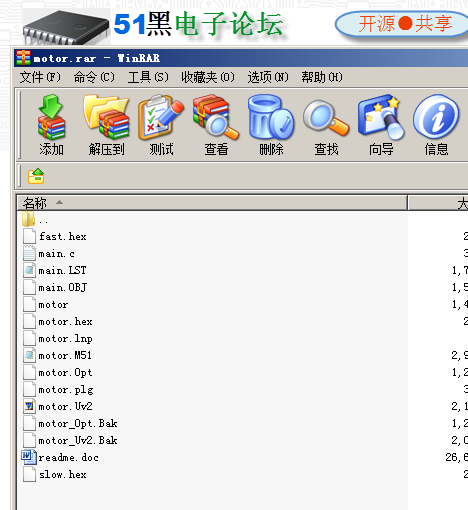Image resolution: width=468 pixels, height=510 pixels.
Task: Open the 选项(N) menu
Action: coord(268,77)
